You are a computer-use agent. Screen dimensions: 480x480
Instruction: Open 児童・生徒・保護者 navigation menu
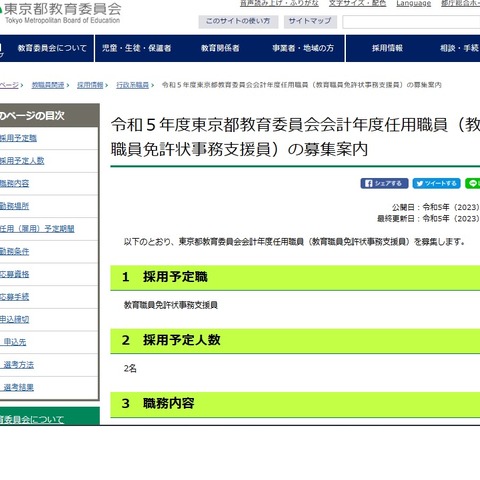(137, 48)
